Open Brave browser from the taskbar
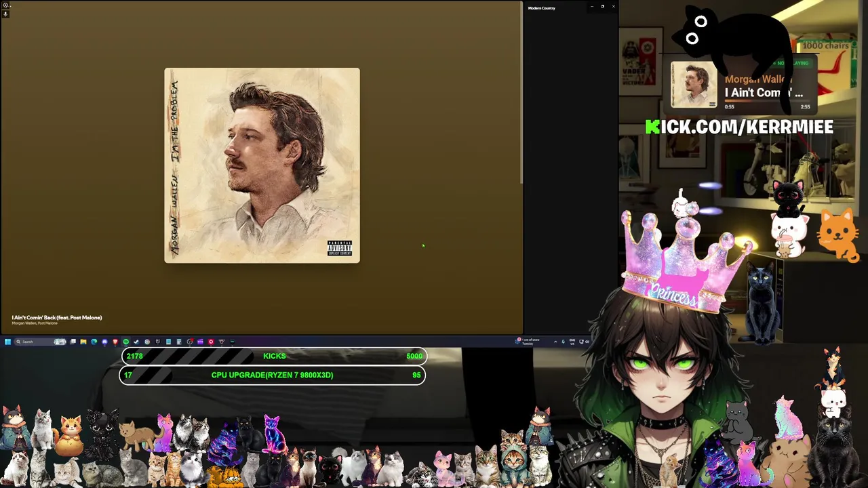The image size is (868, 488). [115, 342]
